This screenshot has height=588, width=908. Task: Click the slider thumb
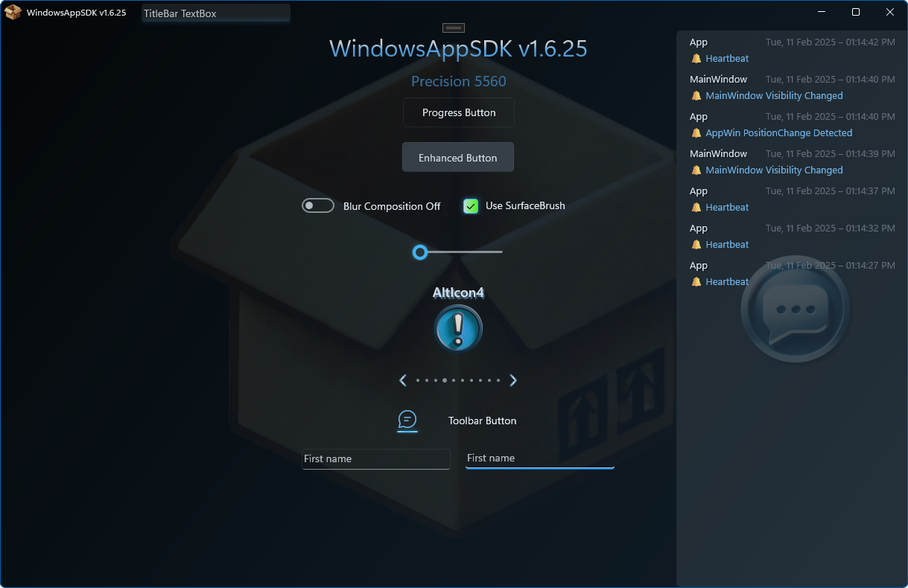tap(420, 252)
